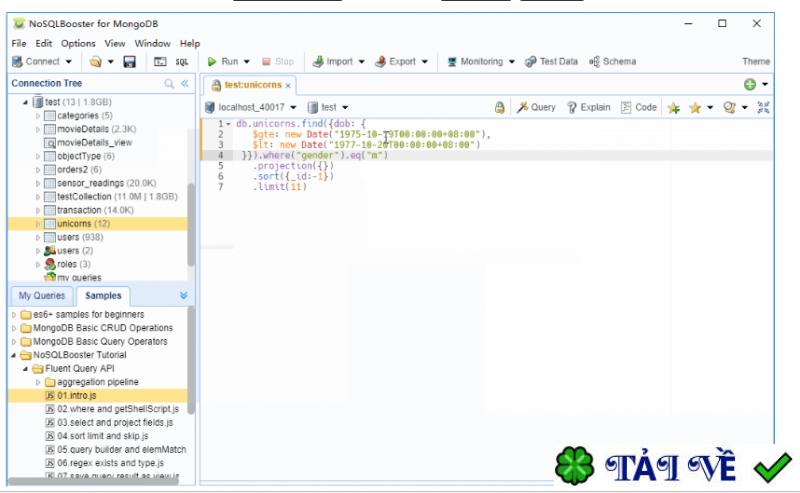Open the 04.sort limit and skip.js sample

coord(102,437)
